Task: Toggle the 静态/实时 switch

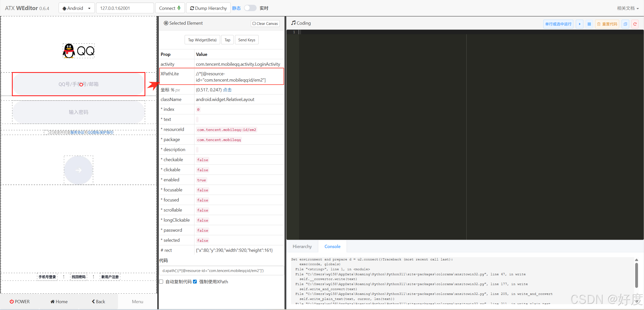Action: 250,8
